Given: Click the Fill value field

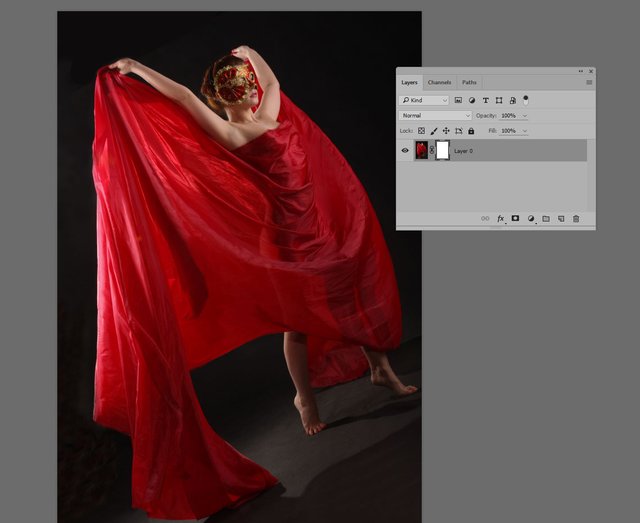Looking at the screenshot, I should [509, 131].
